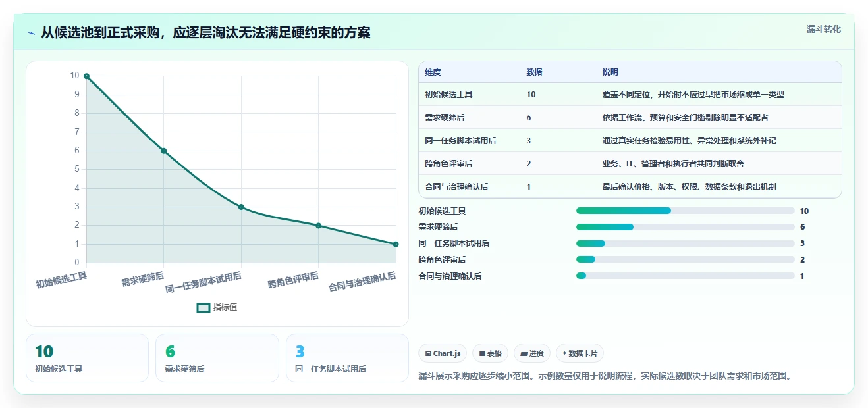
Task: Click description starting 依据工作流、预算
Action: (x=685, y=118)
